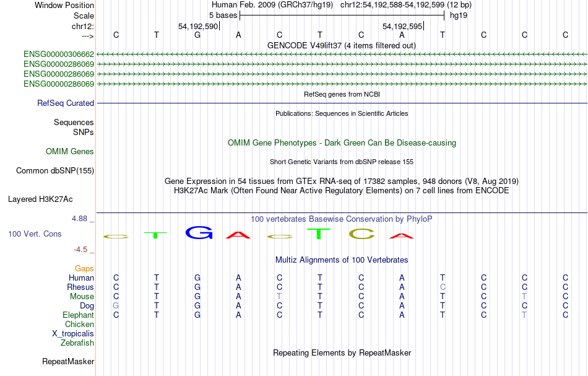Click the RepeatMasker track label
Viewport: 588px width, 376px height.
click(68, 361)
